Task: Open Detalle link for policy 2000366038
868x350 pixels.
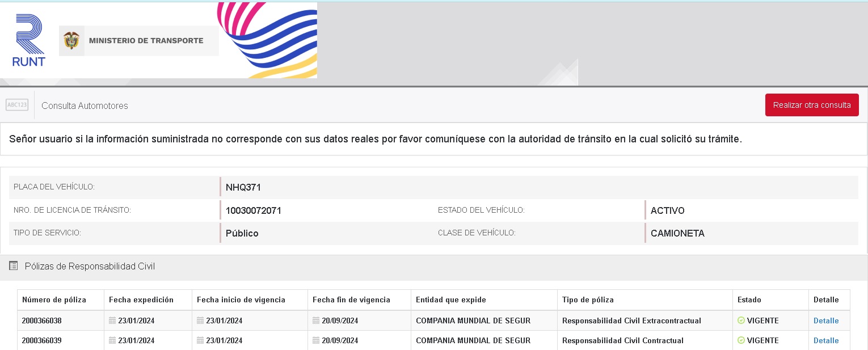Action: tap(825, 321)
